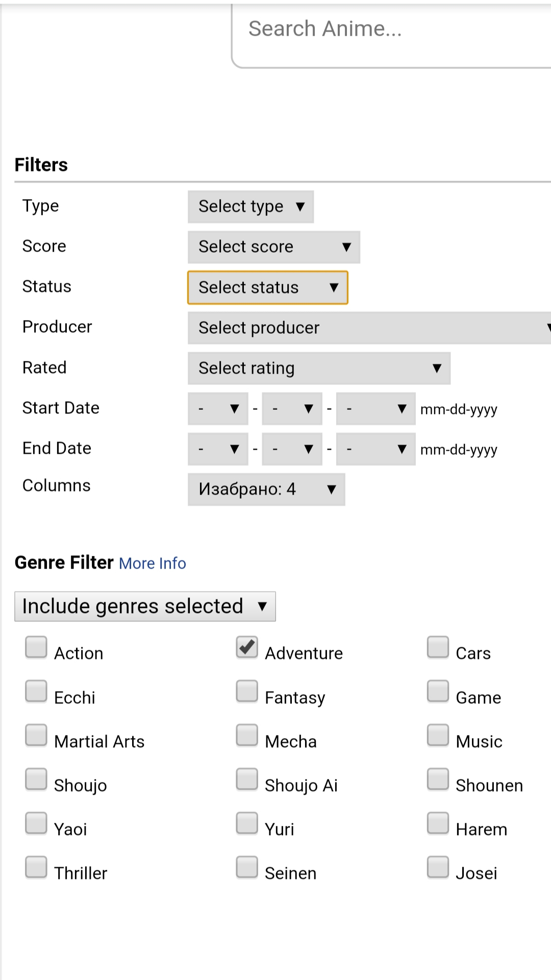The image size is (551, 980).
Task: Expand the Columns selection dropdown
Action: (x=266, y=489)
